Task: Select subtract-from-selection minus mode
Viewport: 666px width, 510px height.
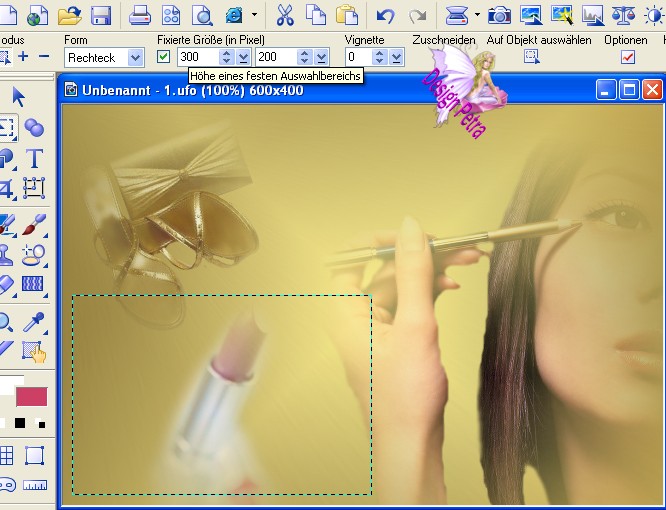Action: tap(44, 56)
